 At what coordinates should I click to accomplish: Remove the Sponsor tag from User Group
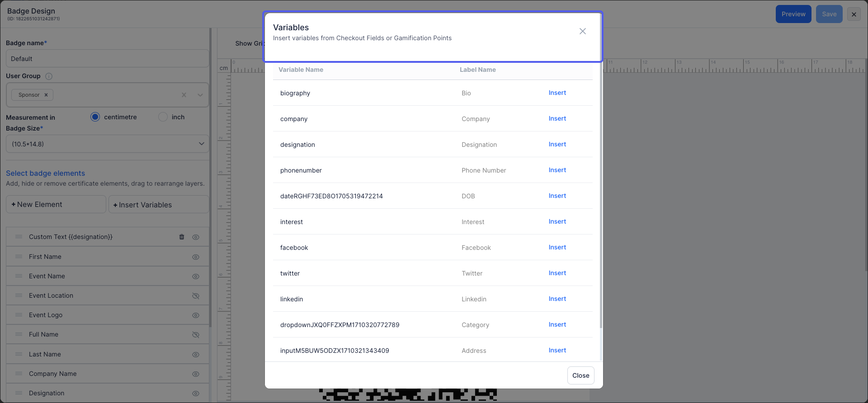tap(46, 95)
